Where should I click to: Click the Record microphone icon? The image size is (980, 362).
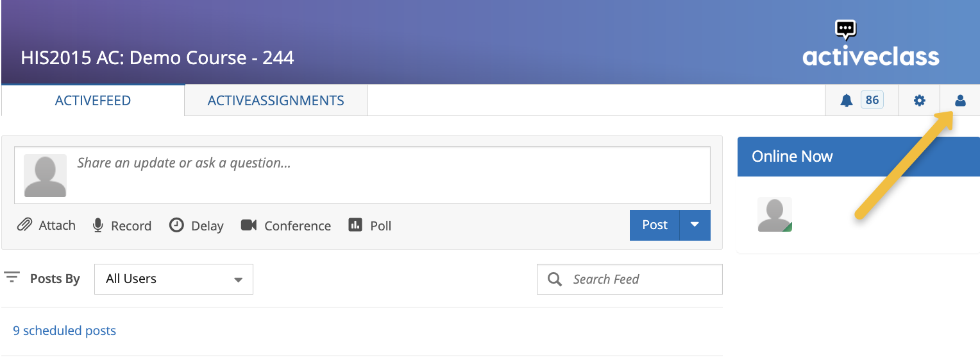click(98, 225)
